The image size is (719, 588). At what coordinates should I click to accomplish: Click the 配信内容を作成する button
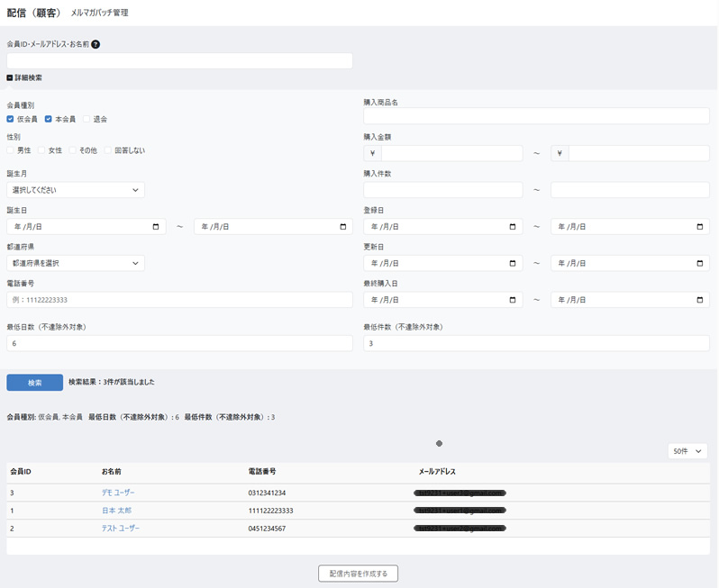pyautogui.click(x=358, y=574)
